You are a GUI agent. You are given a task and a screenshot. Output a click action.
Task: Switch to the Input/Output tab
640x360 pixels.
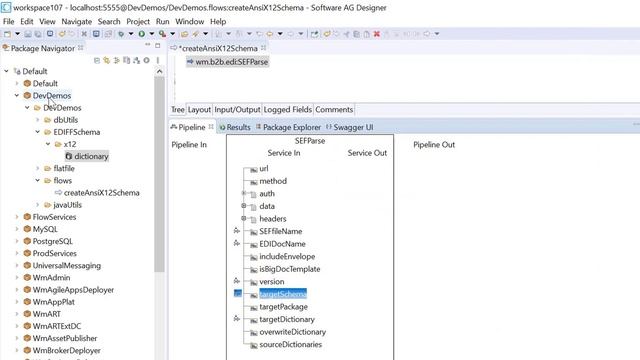click(x=237, y=109)
